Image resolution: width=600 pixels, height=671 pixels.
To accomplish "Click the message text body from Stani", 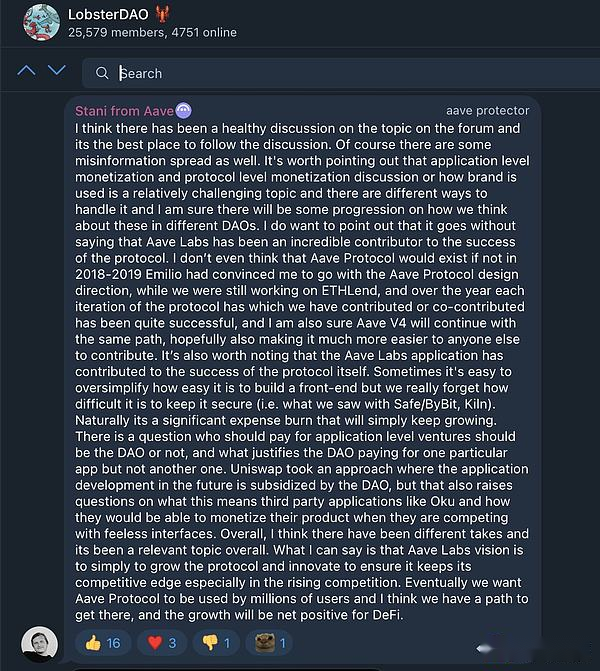I will click(300, 370).
